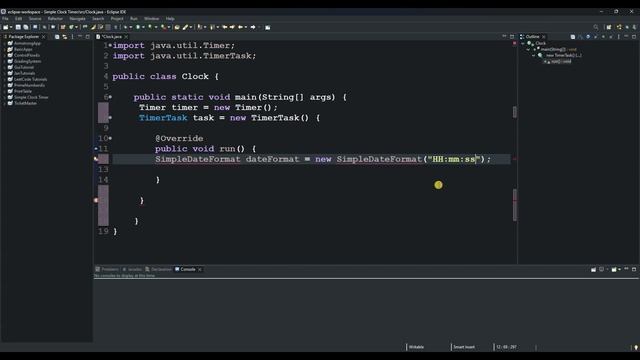Click the global search magnifier icon
The width and height of the screenshot is (640, 360).
[x=596, y=27]
